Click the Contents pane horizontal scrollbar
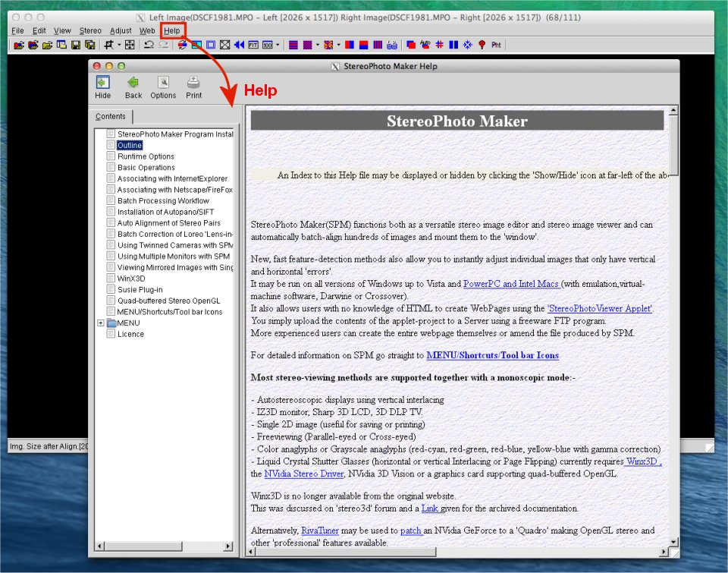This screenshot has width=728, height=573. (x=165, y=546)
